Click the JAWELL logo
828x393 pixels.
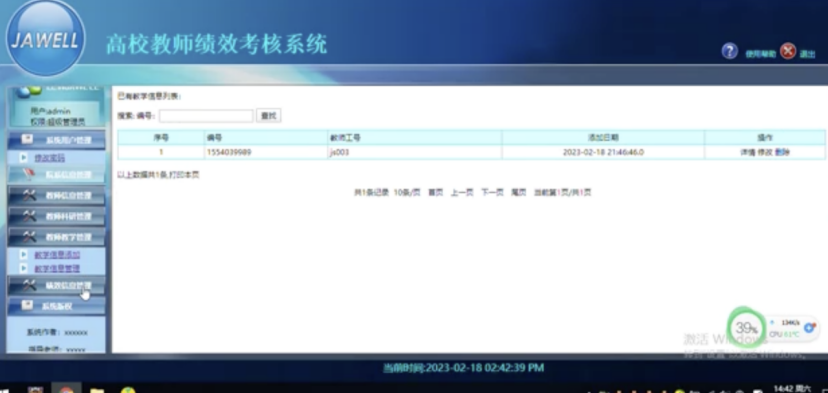click(x=45, y=38)
